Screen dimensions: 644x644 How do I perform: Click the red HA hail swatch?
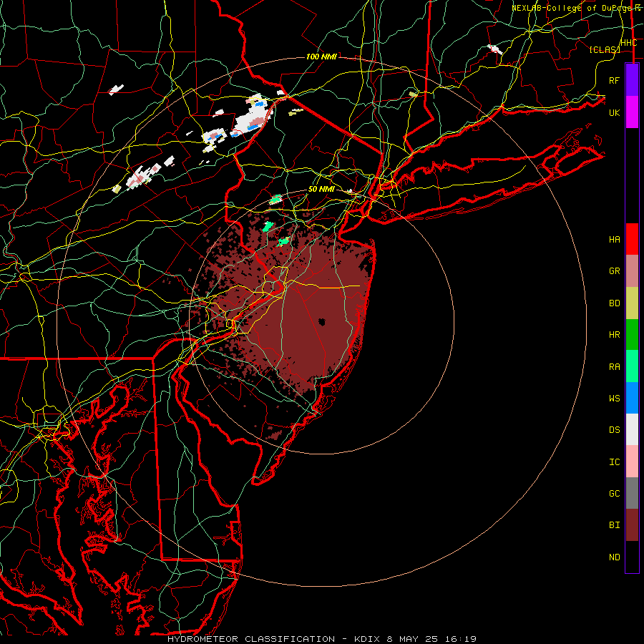point(632,239)
